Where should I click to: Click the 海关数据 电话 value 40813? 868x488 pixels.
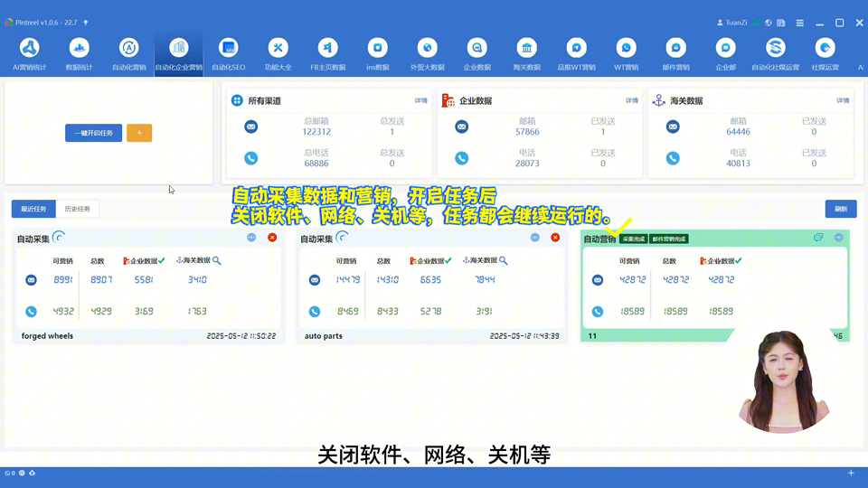click(x=738, y=164)
